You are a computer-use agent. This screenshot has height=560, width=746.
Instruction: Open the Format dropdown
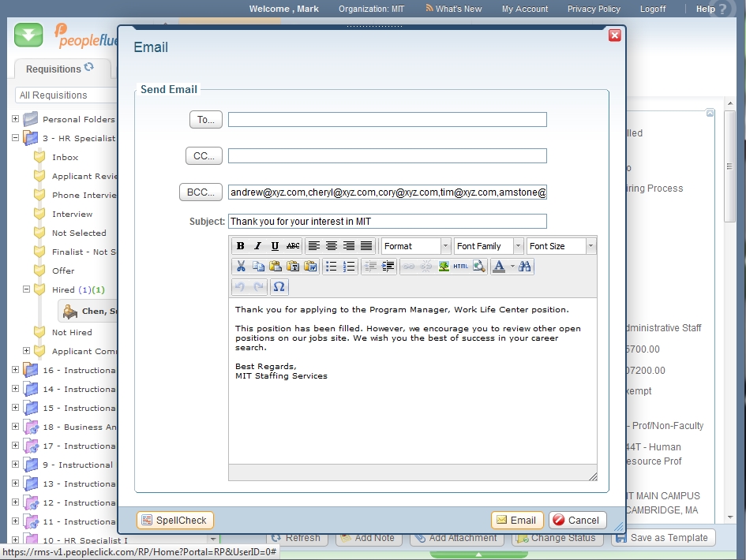coord(415,246)
